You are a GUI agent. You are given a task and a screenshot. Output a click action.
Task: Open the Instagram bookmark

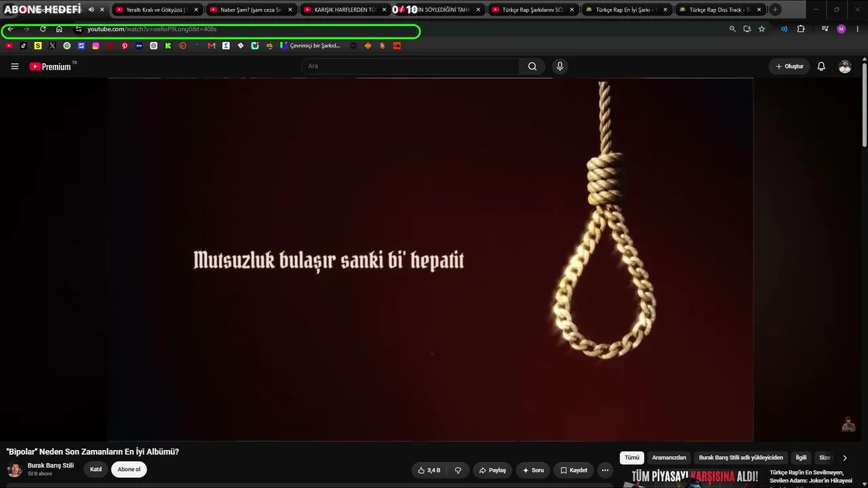pos(96,46)
